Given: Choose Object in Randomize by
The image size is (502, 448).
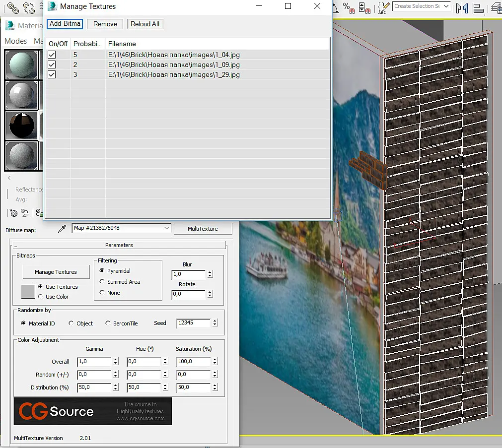Looking at the screenshot, I should point(71,323).
